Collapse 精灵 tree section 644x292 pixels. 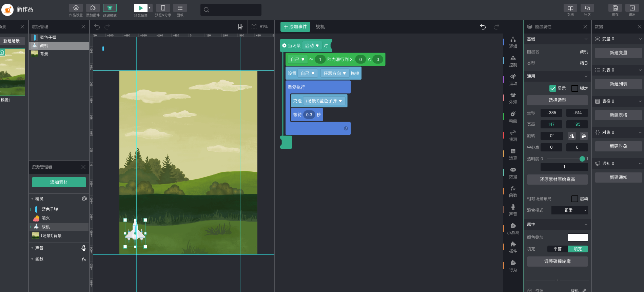pyautogui.click(x=32, y=199)
